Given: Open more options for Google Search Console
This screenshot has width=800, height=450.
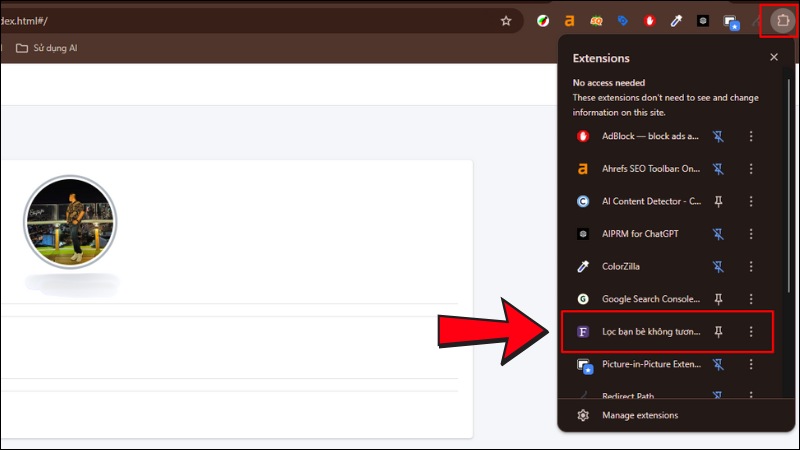Looking at the screenshot, I should click(x=751, y=299).
